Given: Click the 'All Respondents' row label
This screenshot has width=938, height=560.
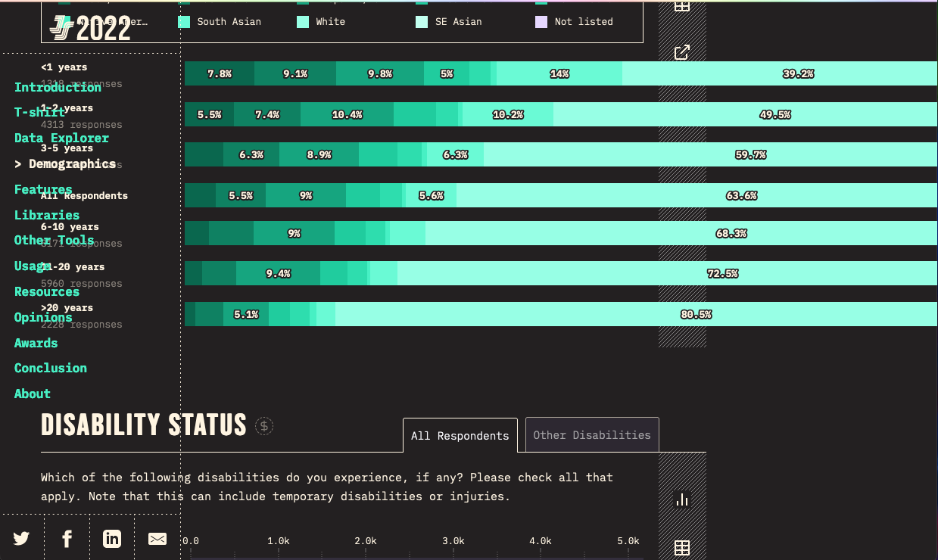Looking at the screenshot, I should coord(84,195).
